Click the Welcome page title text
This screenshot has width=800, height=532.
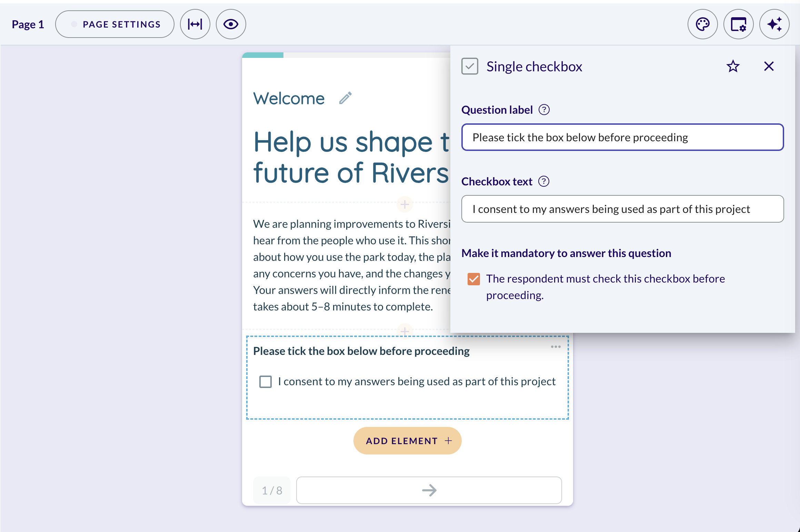pyautogui.click(x=289, y=99)
